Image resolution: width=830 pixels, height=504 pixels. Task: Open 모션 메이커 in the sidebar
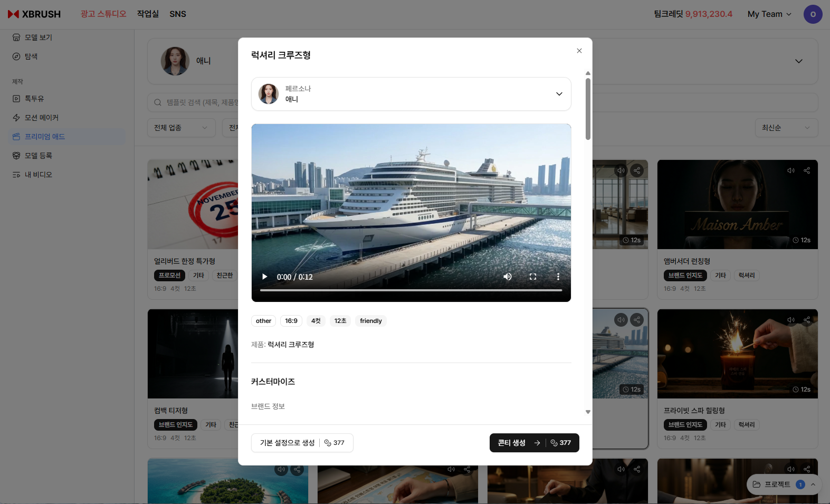pyautogui.click(x=41, y=118)
